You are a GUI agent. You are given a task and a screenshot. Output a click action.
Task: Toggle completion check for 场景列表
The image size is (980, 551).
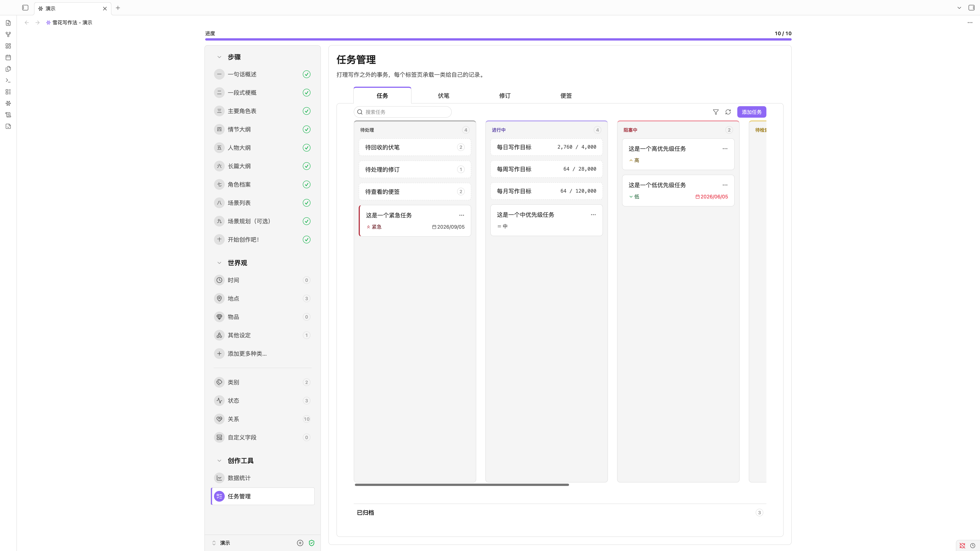click(306, 203)
